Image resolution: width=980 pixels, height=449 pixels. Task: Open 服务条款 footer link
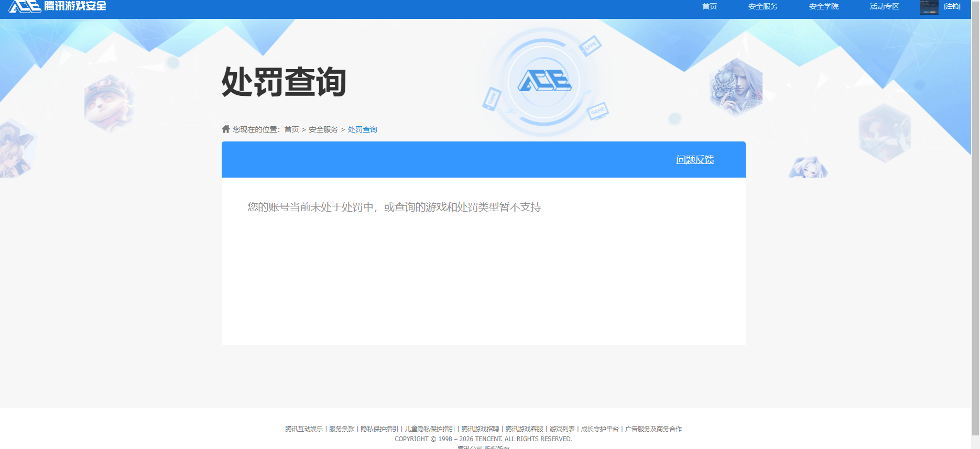pyautogui.click(x=342, y=429)
